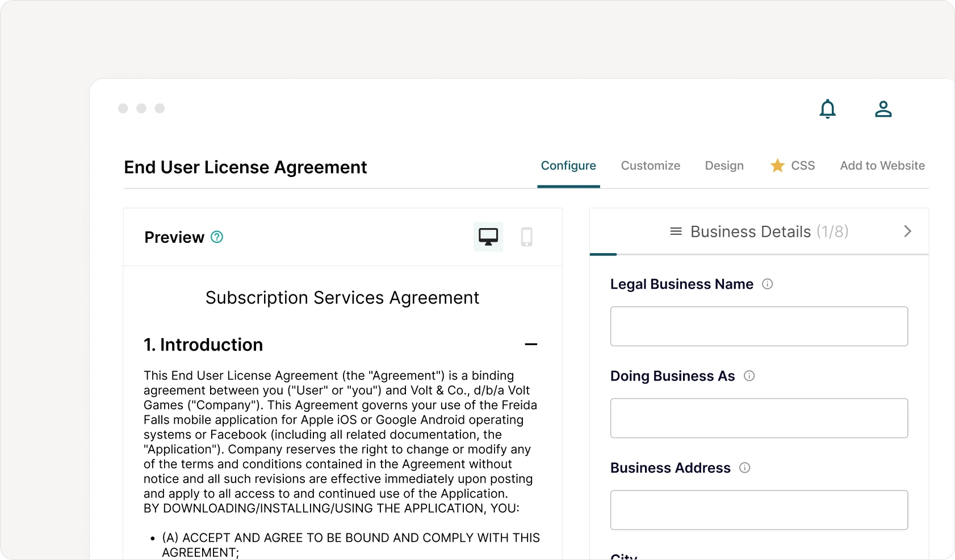Click the bullet '(A) ACCEPT AND AGREE TO BE BOUND'
Viewport: 955px width, 560px height.
coord(351,545)
